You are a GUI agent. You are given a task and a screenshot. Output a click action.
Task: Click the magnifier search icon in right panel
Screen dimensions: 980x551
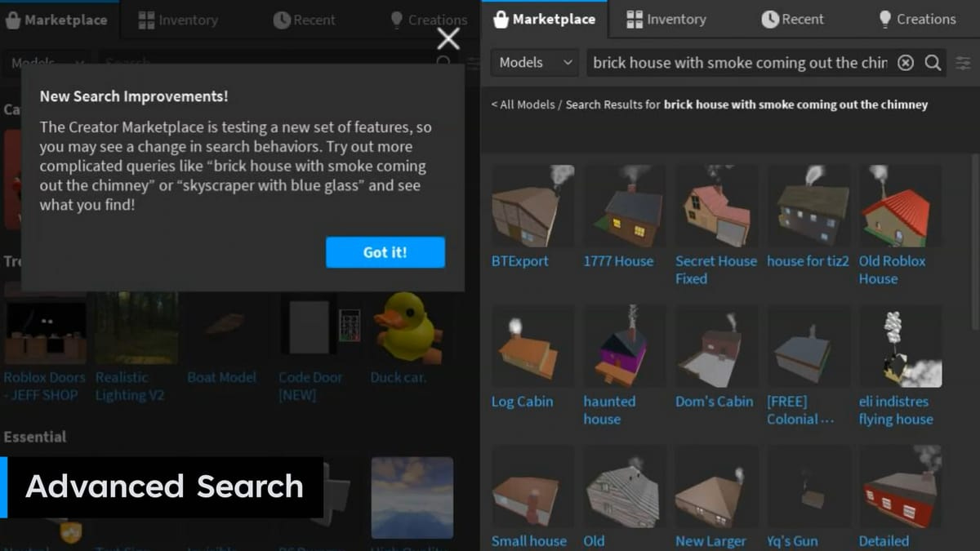point(933,63)
